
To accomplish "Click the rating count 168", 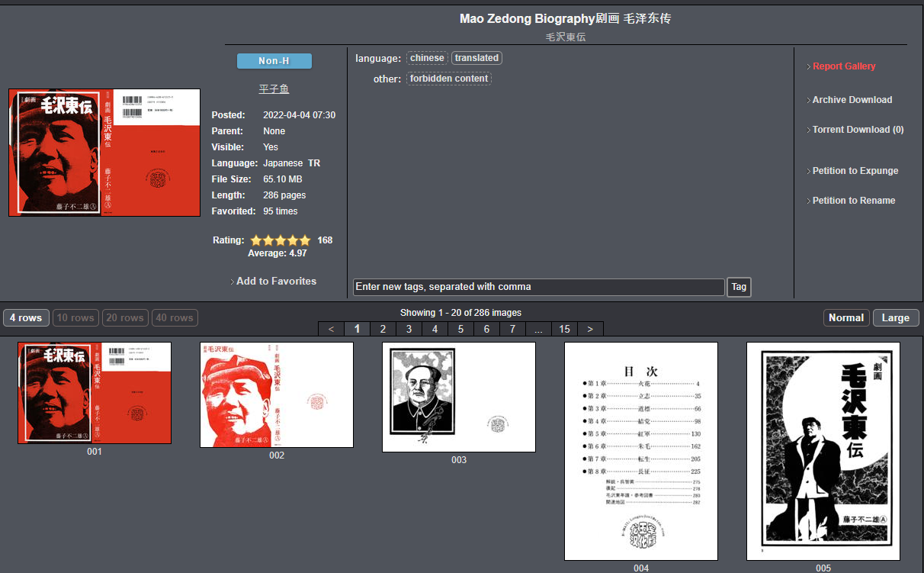I will click(325, 240).
